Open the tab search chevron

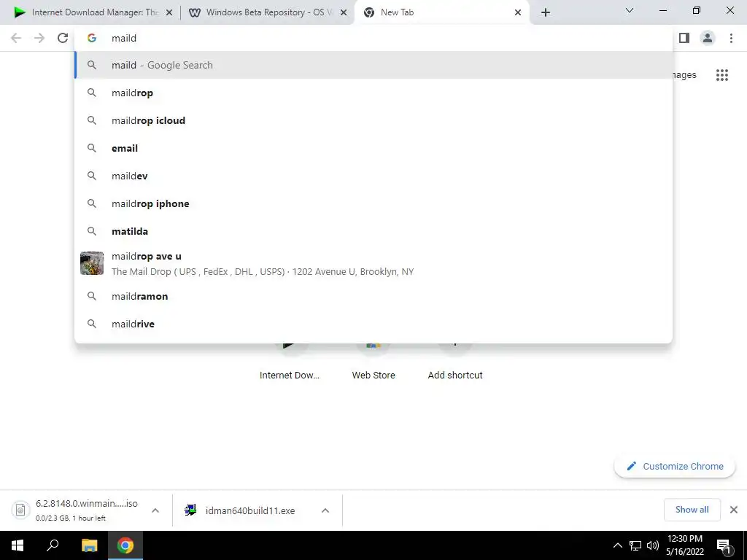(630, 10)
